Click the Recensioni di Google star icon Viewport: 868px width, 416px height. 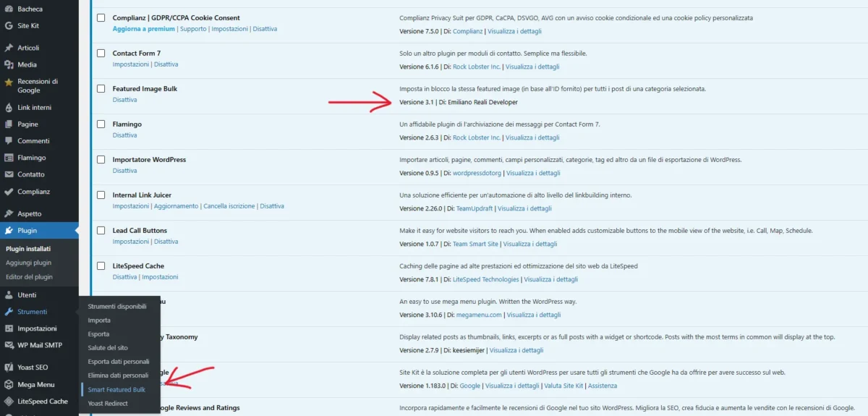coord(9,82)
